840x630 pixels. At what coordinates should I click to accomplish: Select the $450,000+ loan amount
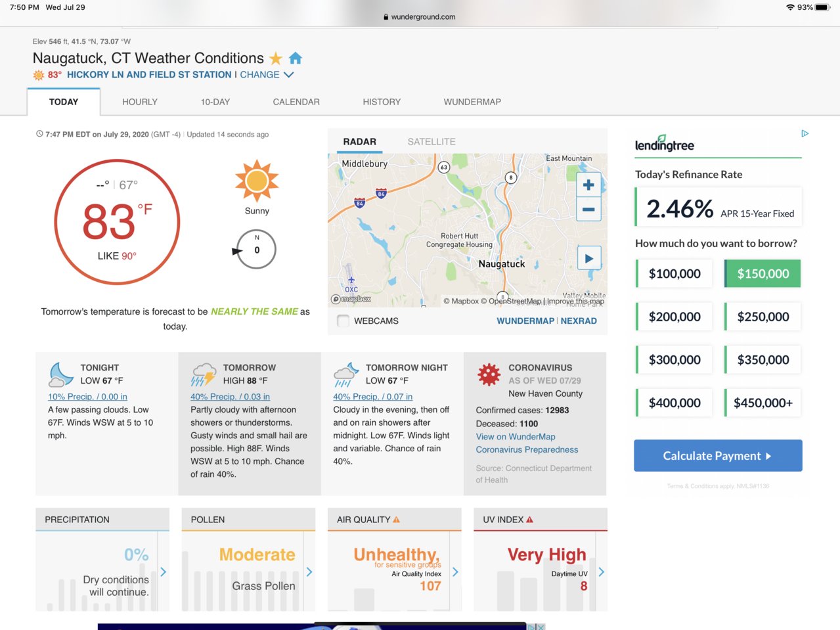763,403
